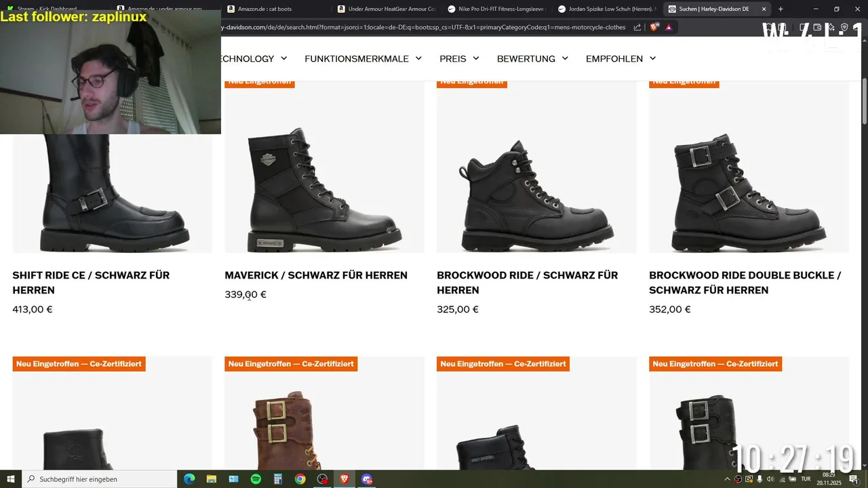Expand the Preis filter dropdown
868x488 pixels.
coord(460,59)
